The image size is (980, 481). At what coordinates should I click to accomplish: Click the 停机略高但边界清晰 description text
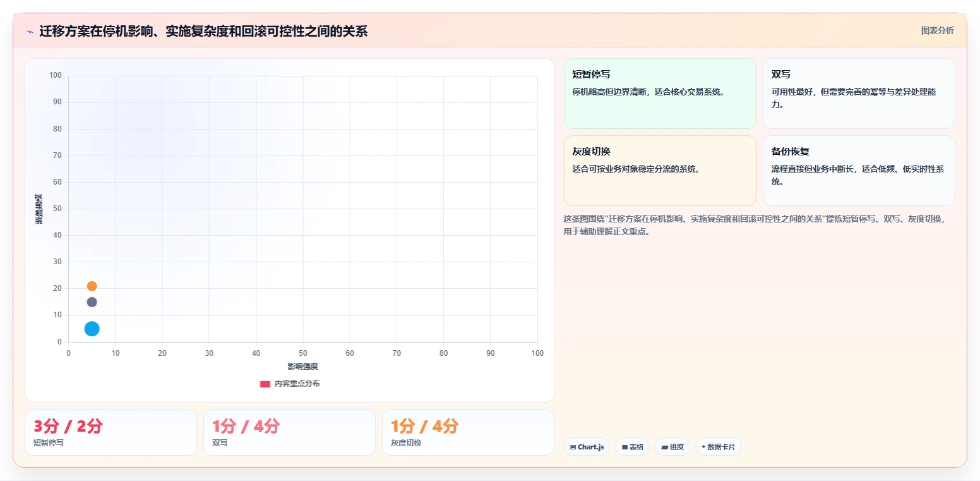(648, 92)
